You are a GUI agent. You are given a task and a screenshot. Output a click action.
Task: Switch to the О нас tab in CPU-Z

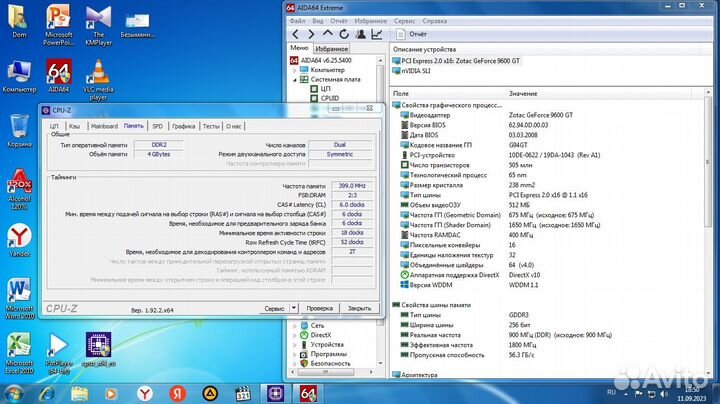pyautogui.click(x=234, y=126)
